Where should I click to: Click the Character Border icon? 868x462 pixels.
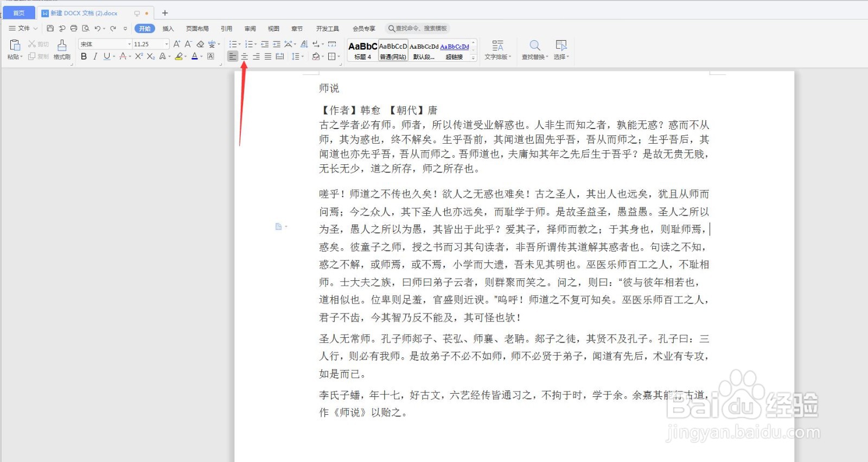pos(210,56)
